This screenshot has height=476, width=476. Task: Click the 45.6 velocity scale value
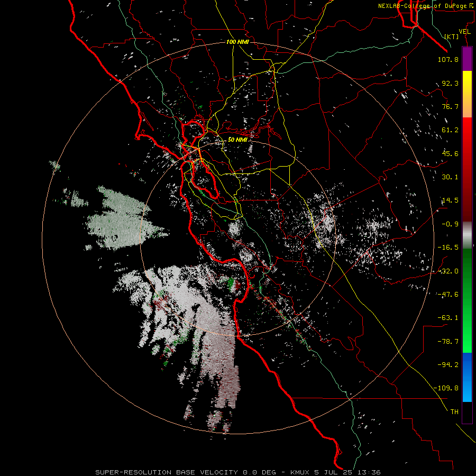pyautogui.click(x=450, y=153)
